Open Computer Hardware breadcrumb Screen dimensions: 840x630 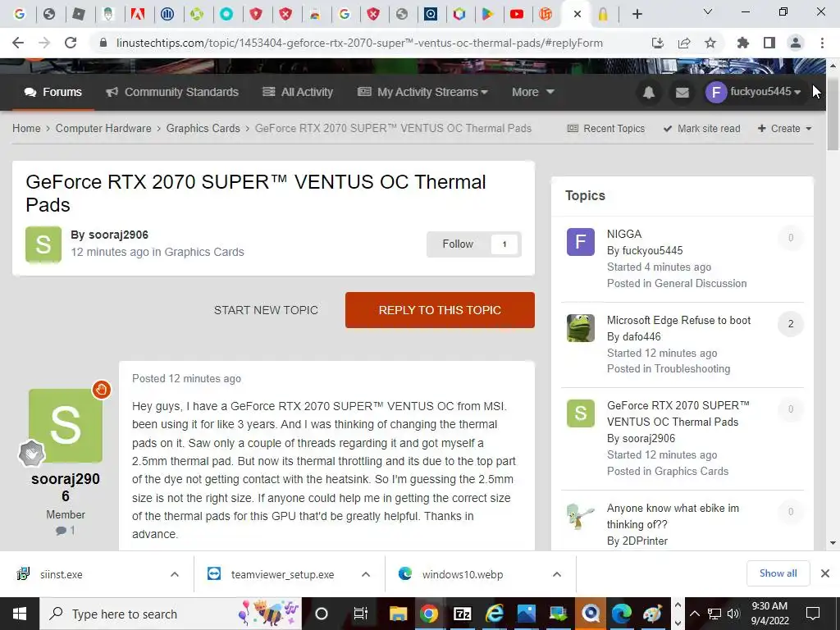(103, 129)
